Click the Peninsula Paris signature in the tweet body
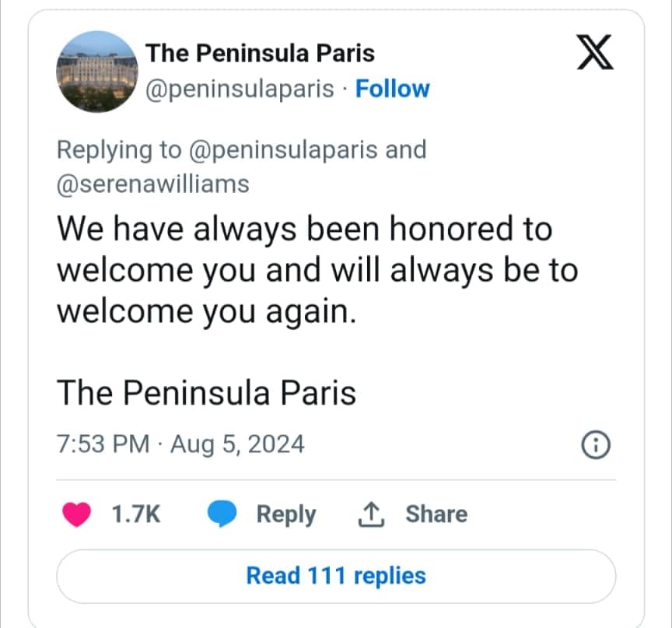The image size is (672, 628). [206, 392]
